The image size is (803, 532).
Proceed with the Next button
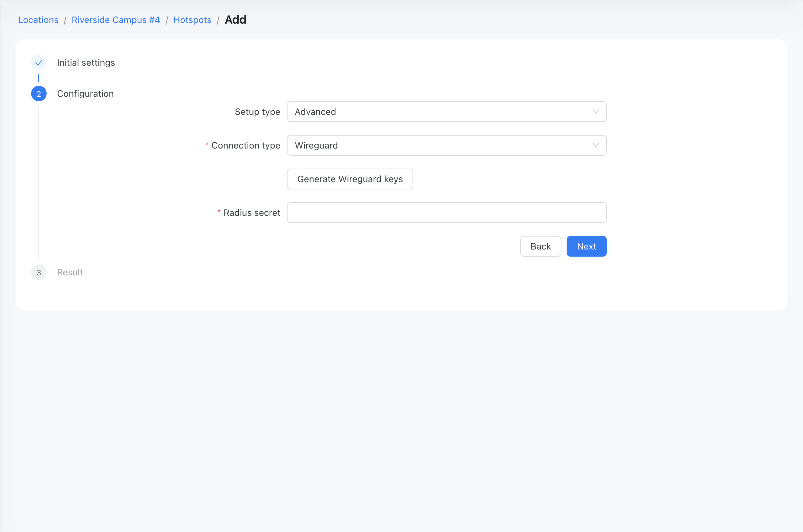[586, 246]
